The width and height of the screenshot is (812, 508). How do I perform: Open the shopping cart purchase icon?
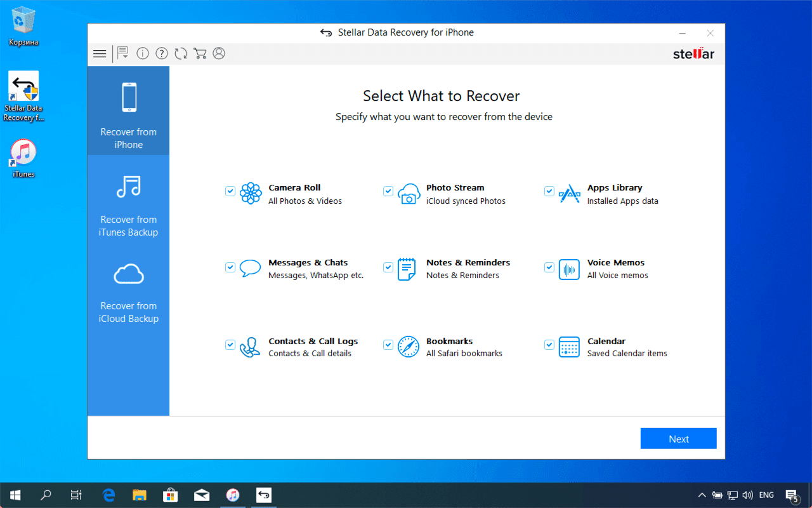pos(200,53)
